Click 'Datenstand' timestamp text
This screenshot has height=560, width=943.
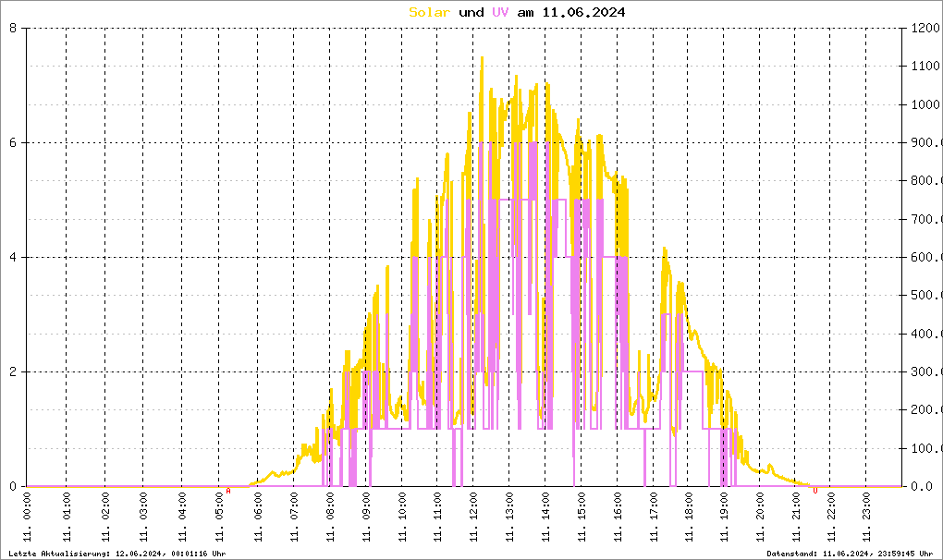[850, 554]
